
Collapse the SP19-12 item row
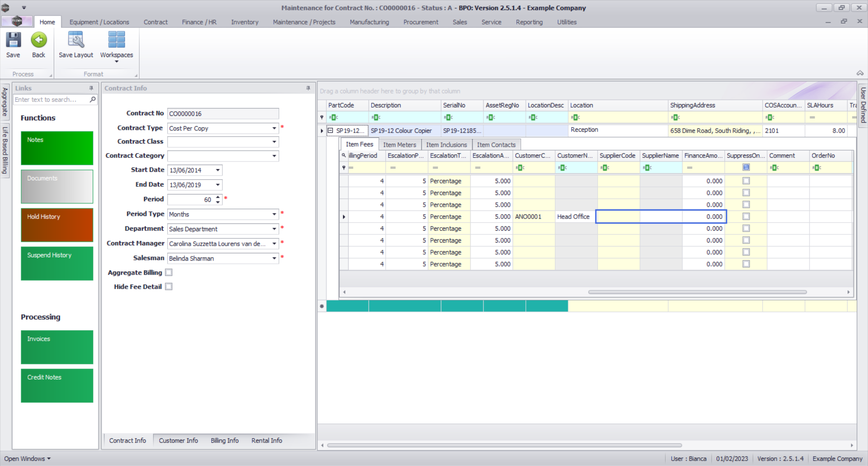(330, 131)
